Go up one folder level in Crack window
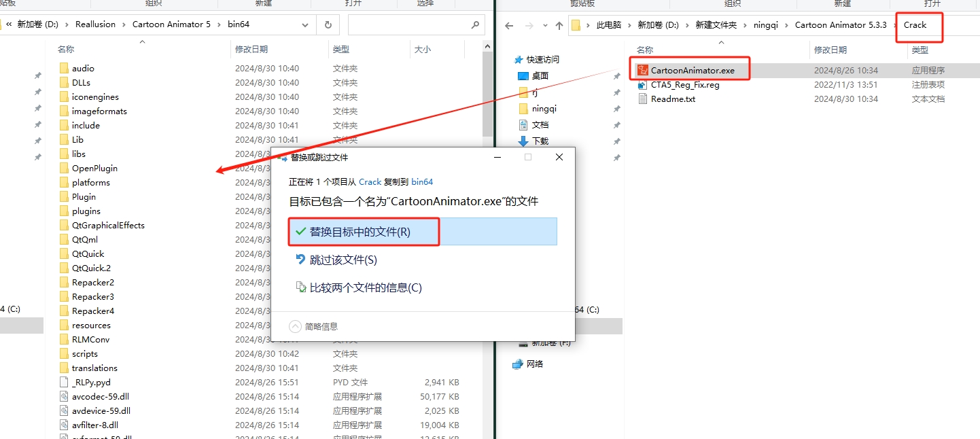Image resolution: width=980 pixels, height=439 pixels. (559, 26)
